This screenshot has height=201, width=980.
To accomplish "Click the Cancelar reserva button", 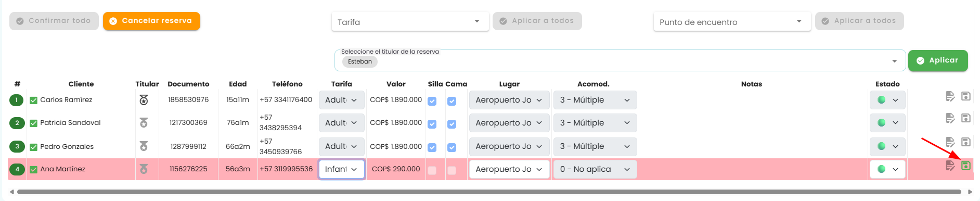I will coord(151,21).
